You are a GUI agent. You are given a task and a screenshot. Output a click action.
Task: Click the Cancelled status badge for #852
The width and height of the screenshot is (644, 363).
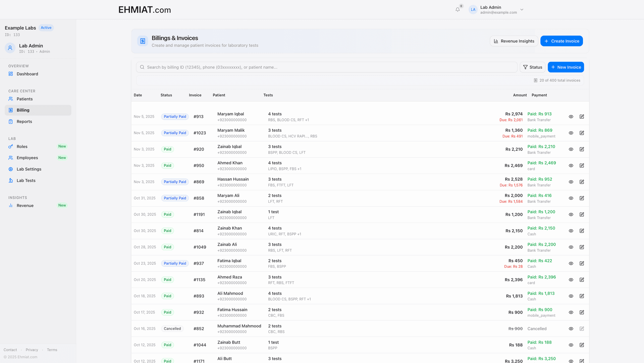point(172,329)
